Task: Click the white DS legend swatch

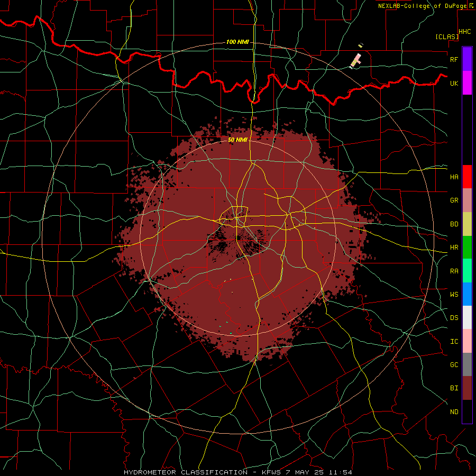Action: pos(467,317)
